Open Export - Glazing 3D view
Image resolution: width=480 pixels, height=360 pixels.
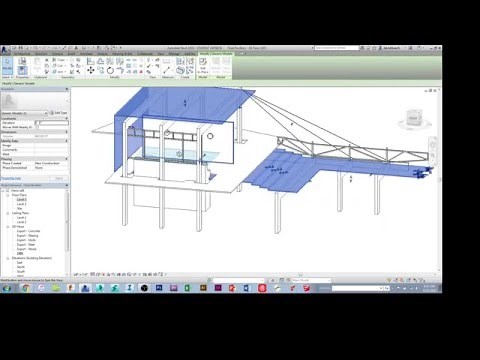click(28, 236)
